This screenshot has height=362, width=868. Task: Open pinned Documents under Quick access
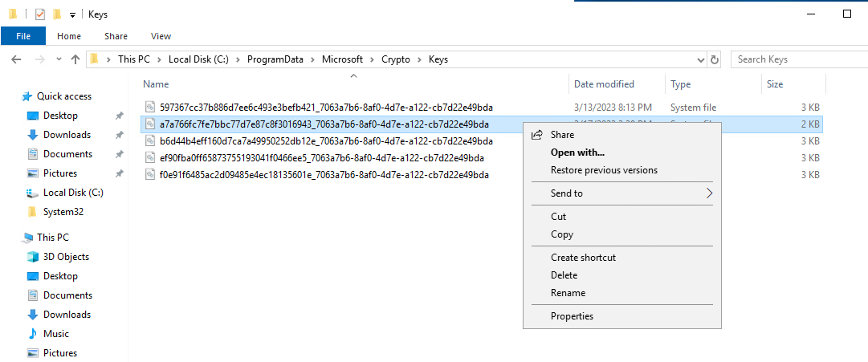[x=67, y=154]
